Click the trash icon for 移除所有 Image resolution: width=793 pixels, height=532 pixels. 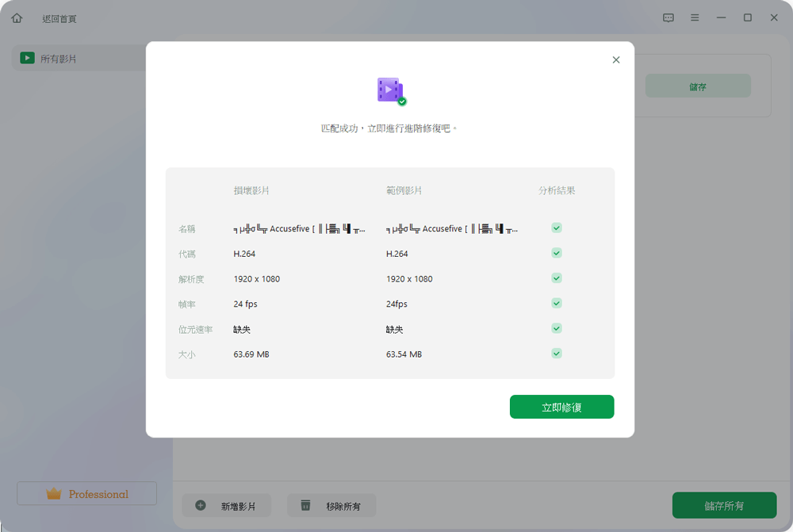305,505
